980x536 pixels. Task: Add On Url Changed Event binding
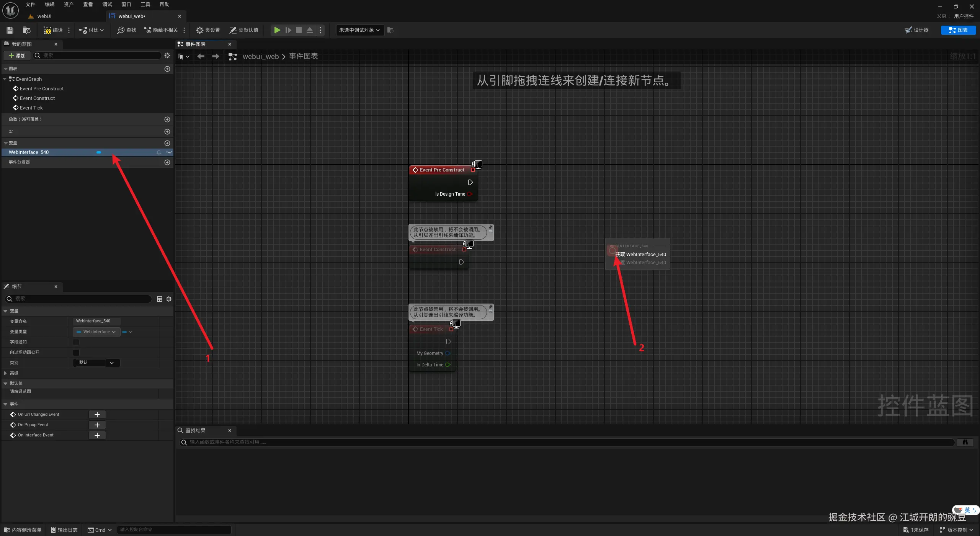click(97, 415)
